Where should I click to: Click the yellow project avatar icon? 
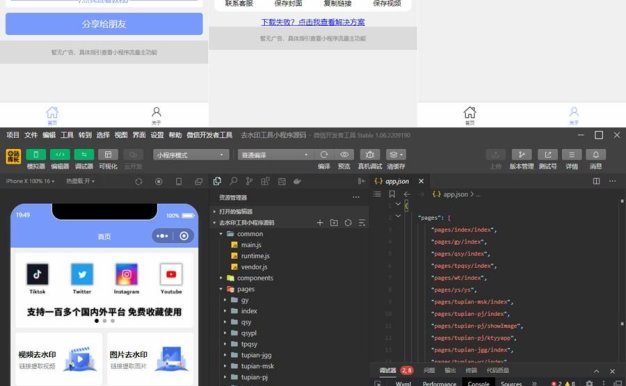(13, 156)
